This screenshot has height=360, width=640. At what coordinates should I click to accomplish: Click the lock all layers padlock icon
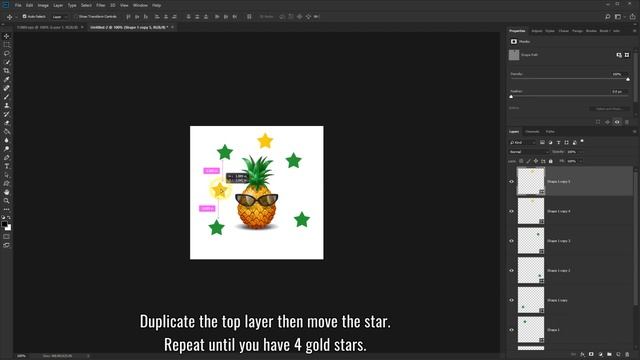tap(551, 161)
